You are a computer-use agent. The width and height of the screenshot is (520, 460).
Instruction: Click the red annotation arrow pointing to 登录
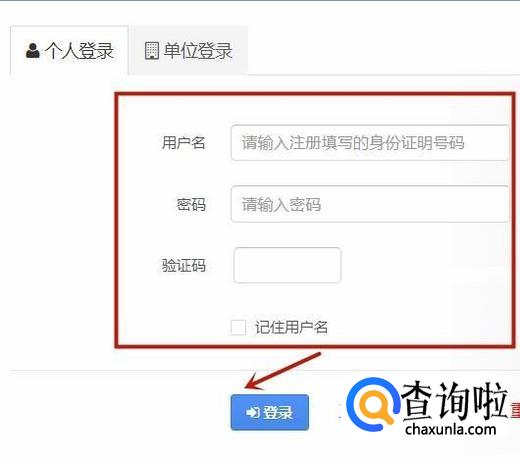pyautogui.click(x=283, y=371)
